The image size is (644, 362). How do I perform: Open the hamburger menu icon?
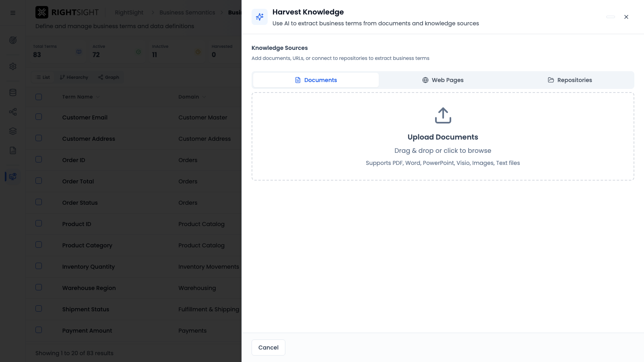click(13, 13)
